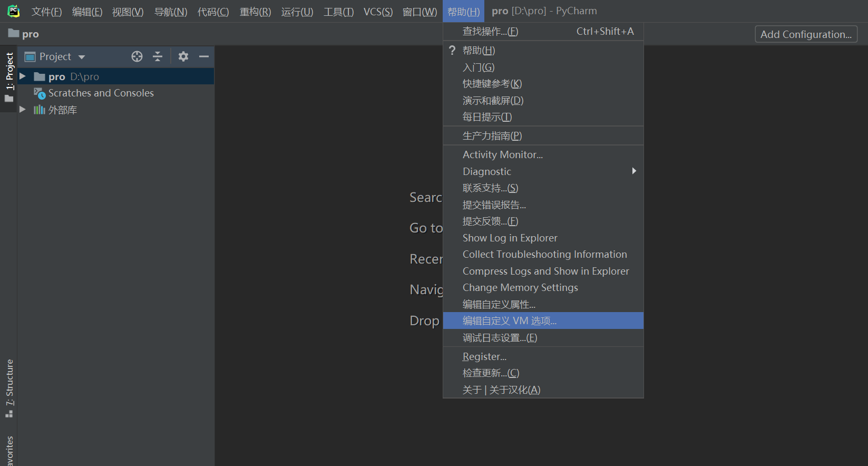Select 快捷键参考(K) menu entry
The image size is (868, 466).
[x=543, y=84]
